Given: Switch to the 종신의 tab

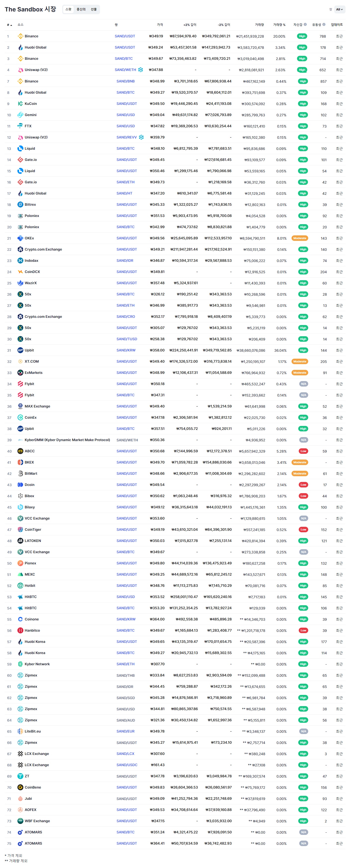Looking at the screenshot, I should [81, 9].
